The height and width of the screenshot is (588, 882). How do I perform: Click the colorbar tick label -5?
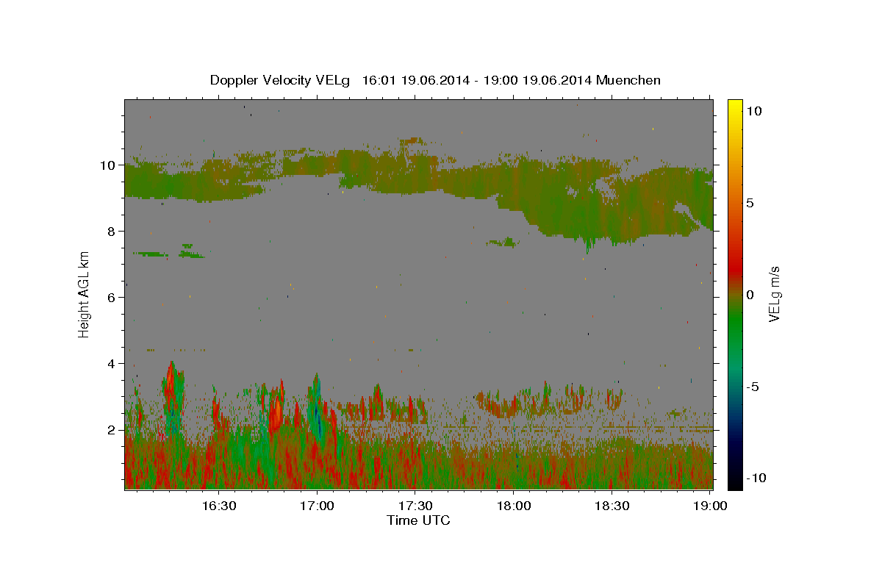point(752,387)
